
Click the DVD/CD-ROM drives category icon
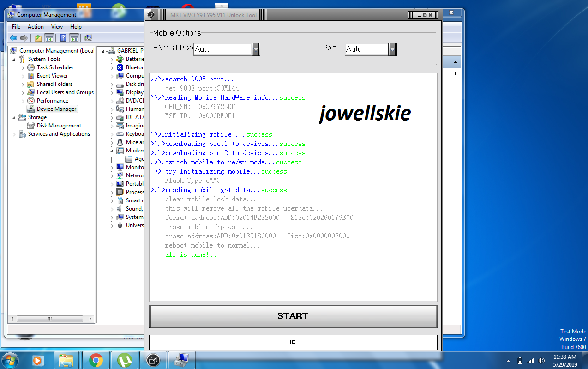point(120,101)
